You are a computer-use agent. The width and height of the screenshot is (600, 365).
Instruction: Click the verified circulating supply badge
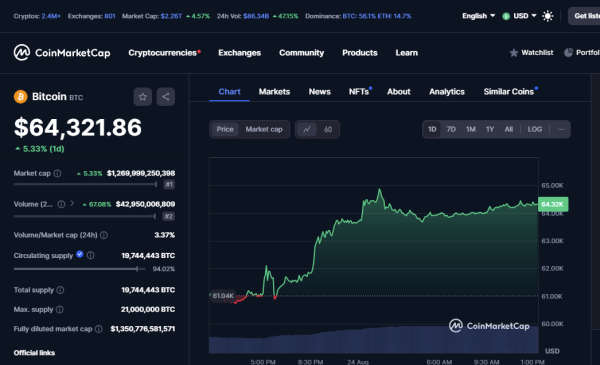pyautogui.click(x=80, y=254)
